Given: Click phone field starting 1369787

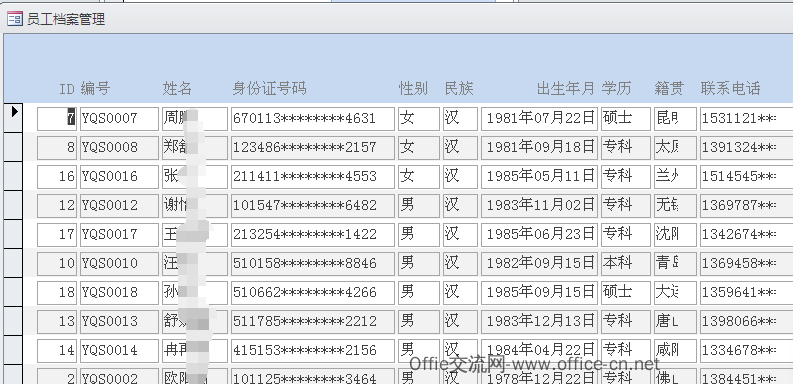Looking at the screenshot, I should point(746,205).
